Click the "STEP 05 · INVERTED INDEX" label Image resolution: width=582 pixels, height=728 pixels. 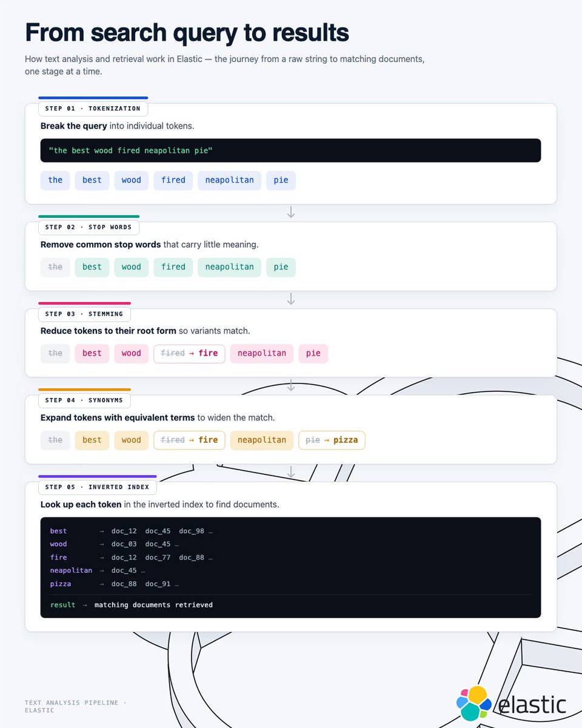click(x=97, y=487)
